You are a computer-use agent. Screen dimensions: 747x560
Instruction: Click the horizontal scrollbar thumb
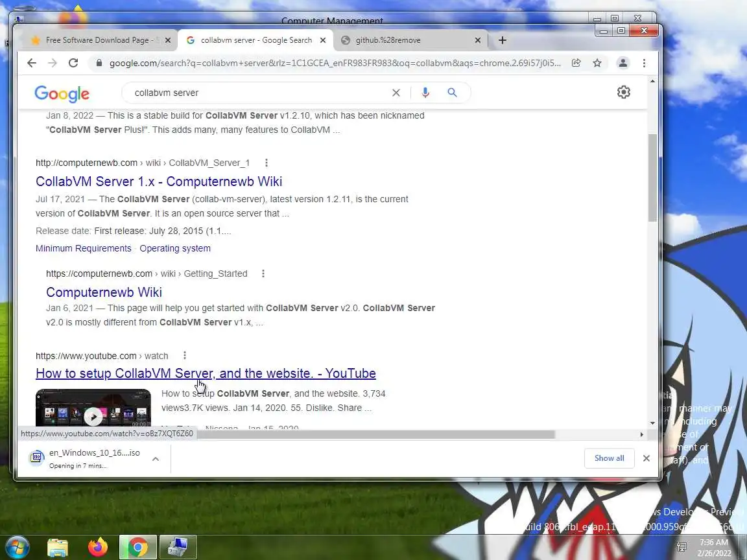[375, 434]
